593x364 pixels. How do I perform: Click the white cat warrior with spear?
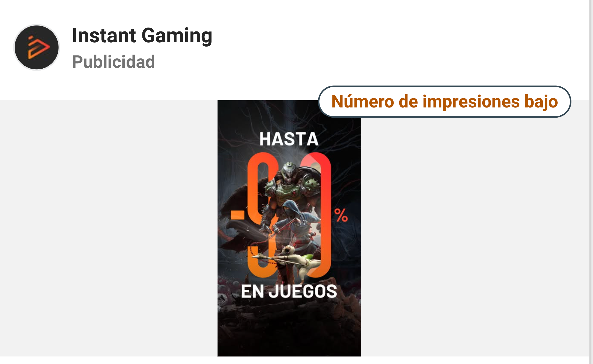point(292,262)
